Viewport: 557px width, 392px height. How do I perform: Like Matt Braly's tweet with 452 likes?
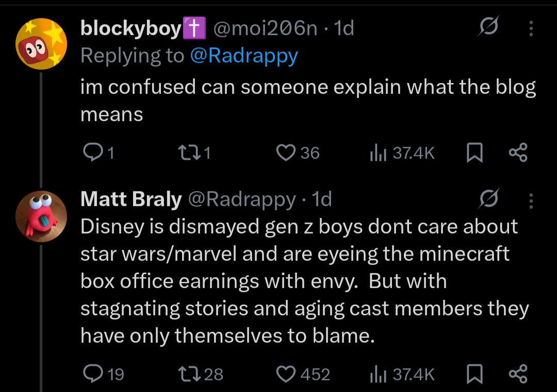(x=285, y=373)
